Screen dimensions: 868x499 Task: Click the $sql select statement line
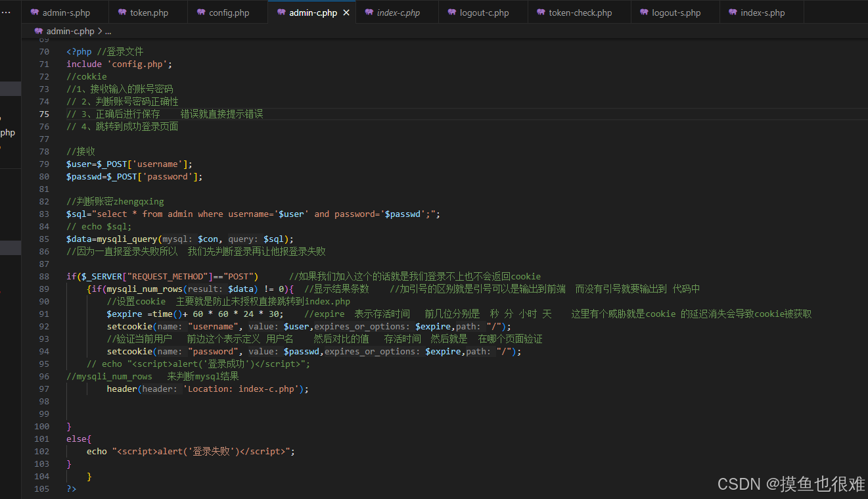click(x=253, y=214)
